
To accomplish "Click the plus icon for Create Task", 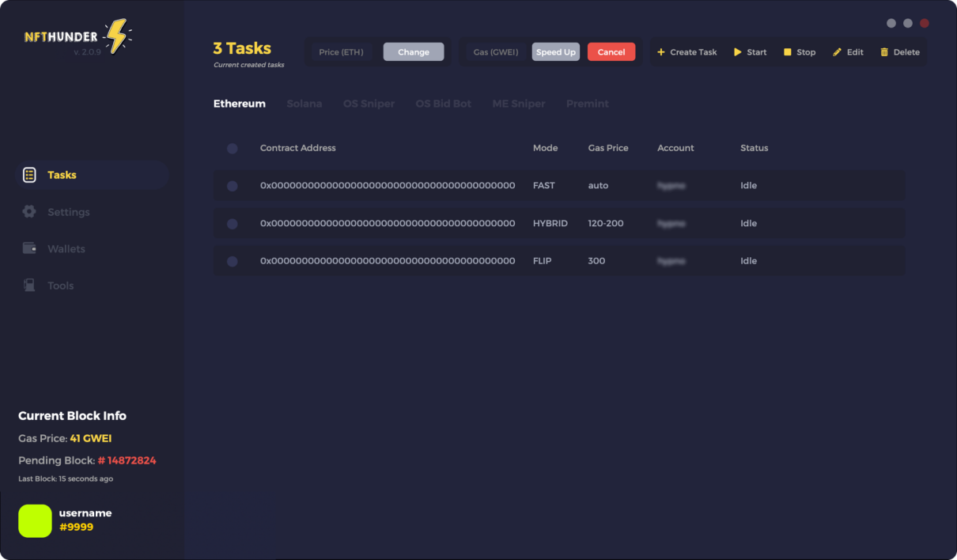I will coord(661,52).
